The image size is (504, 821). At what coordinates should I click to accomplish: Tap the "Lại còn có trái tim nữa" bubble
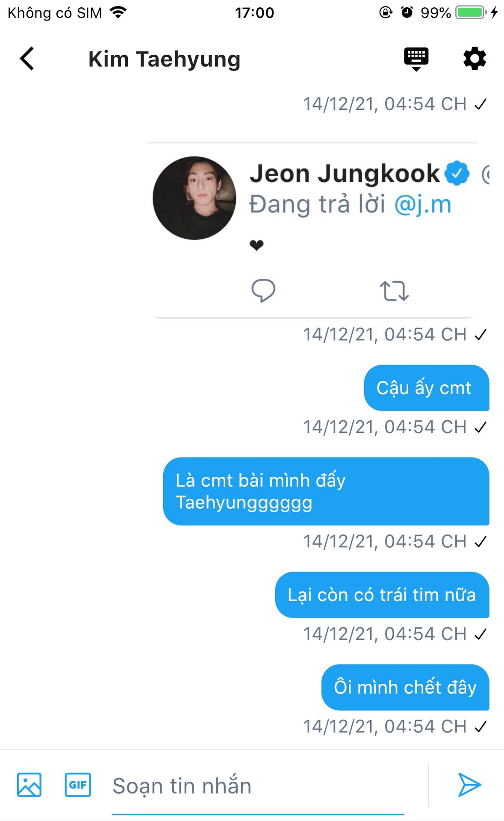click(x=382, y=595)
